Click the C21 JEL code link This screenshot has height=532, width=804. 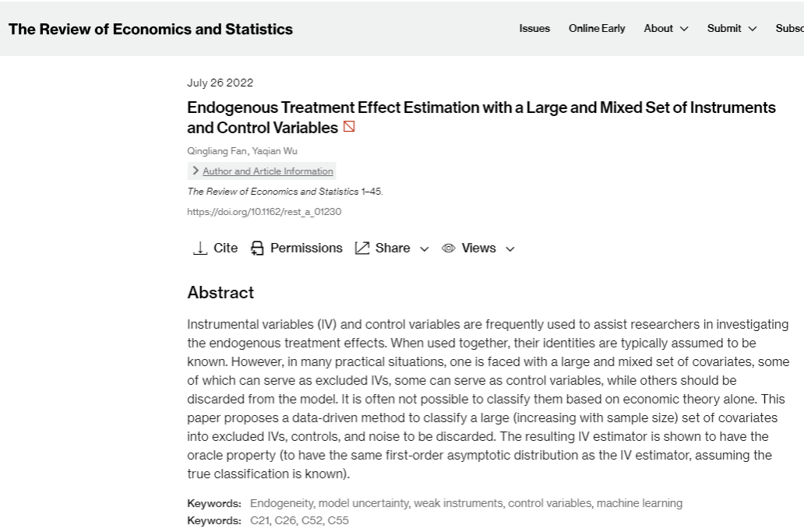(259, 520)
